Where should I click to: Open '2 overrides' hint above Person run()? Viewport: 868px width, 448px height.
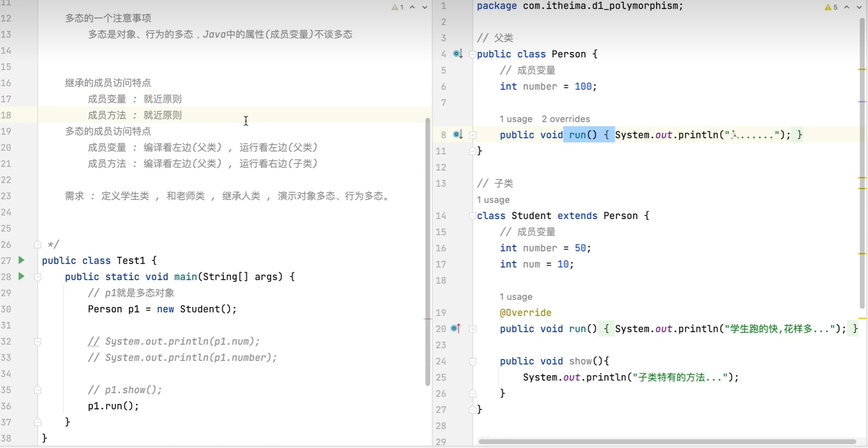[x=565, y=119]
